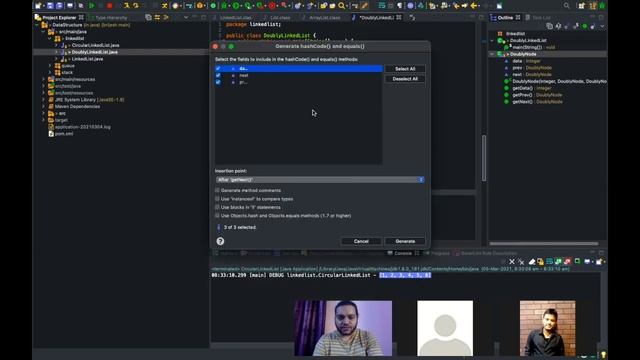
Task: Click the Deselect All button
Action: 405,79
